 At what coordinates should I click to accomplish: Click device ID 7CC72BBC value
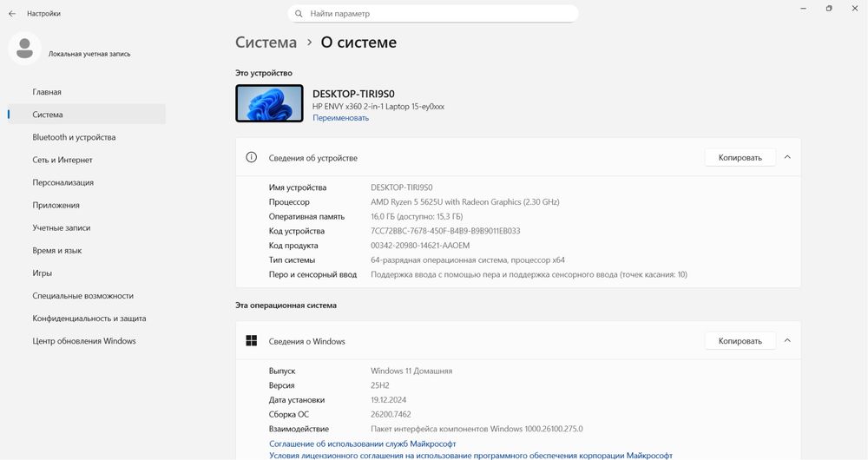445,231
